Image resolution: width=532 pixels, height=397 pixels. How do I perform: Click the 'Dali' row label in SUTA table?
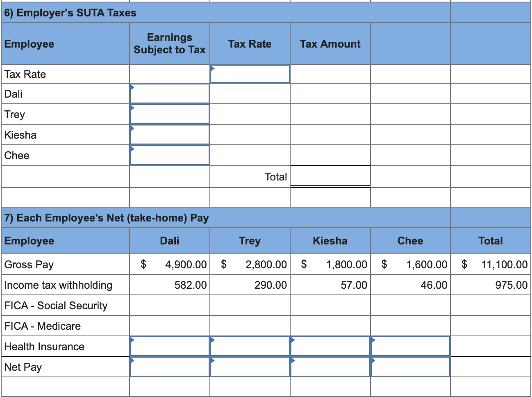14,94
